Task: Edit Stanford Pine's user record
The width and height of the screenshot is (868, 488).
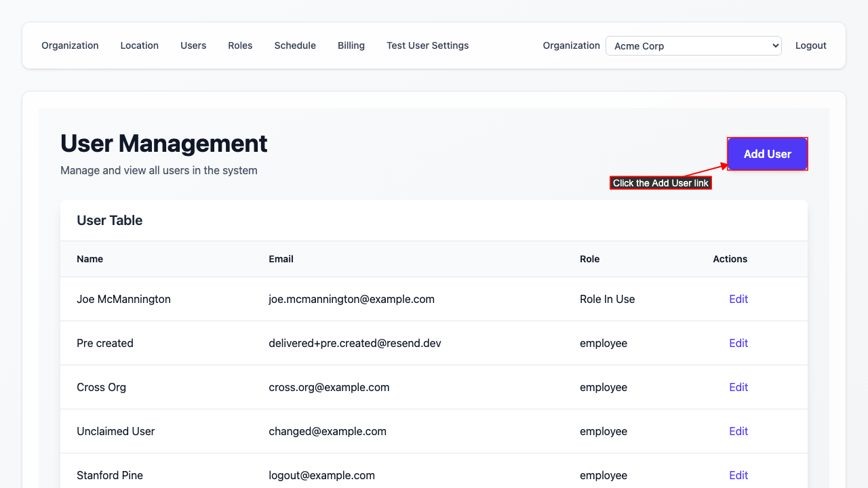Action: (x=738, y=475)
